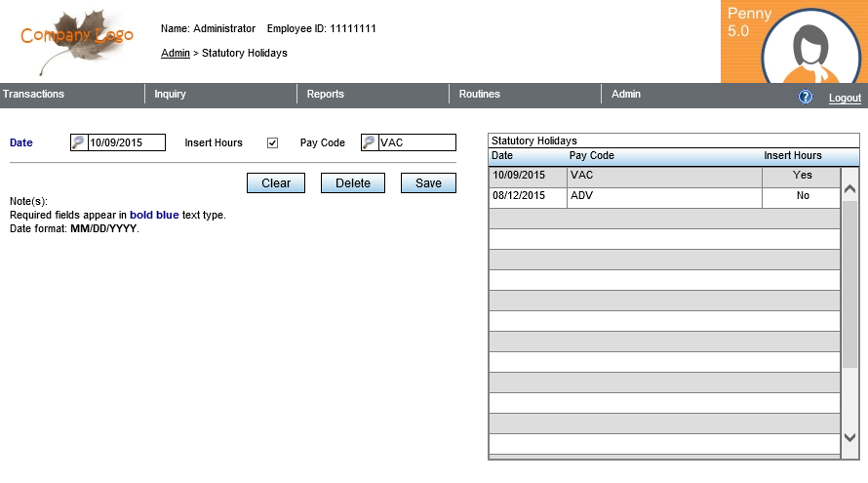The image size is (868, 483).
Task: Click the Logout link
Action: coord(845,98)
